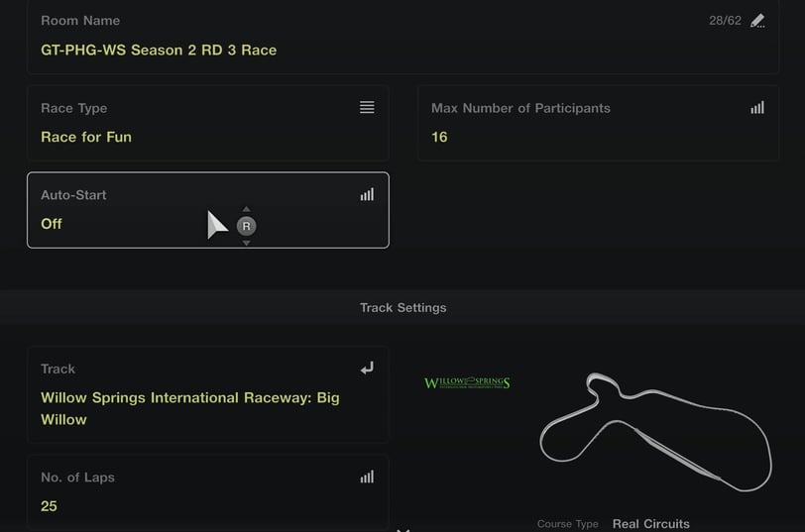Click the bars icon on Auto-Start
Viewport: 805px width, 532px height.
[x=367, y=194]
